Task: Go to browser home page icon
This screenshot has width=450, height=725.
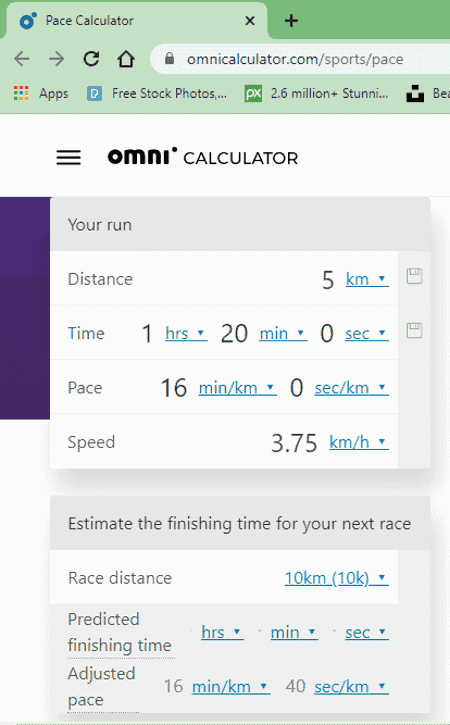Action: [126, 59]
